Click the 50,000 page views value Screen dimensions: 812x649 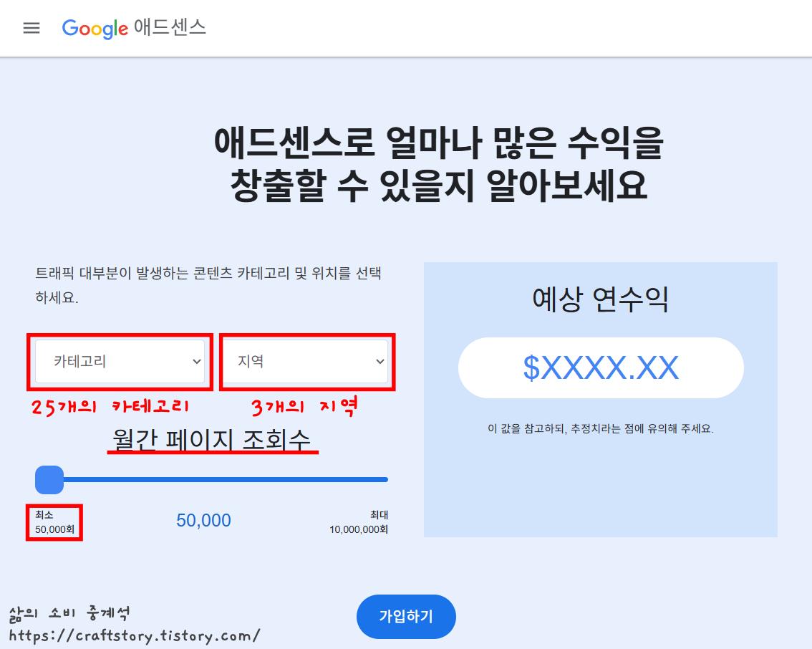pos(203,520)
